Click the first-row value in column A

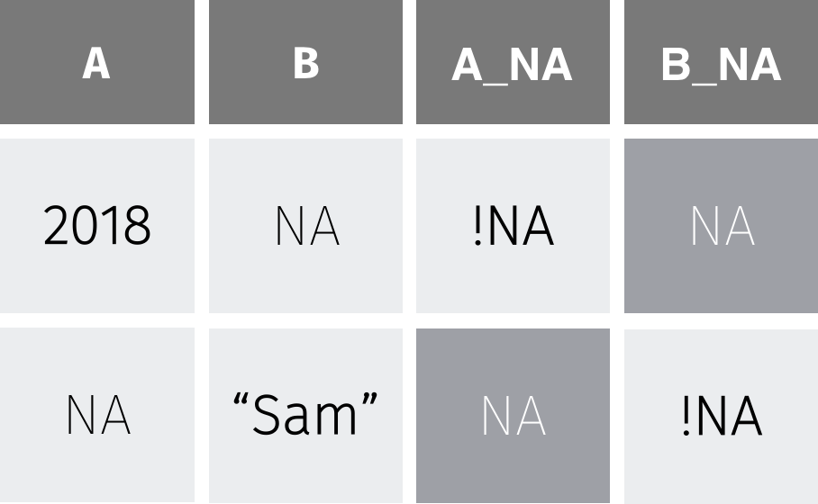click(96, 226)
